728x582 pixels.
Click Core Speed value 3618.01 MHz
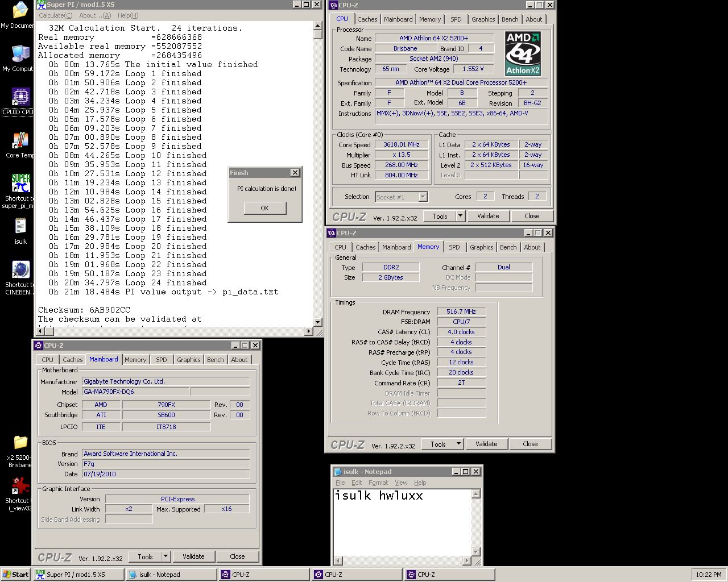pyautogui.click(x=402, y=144)
